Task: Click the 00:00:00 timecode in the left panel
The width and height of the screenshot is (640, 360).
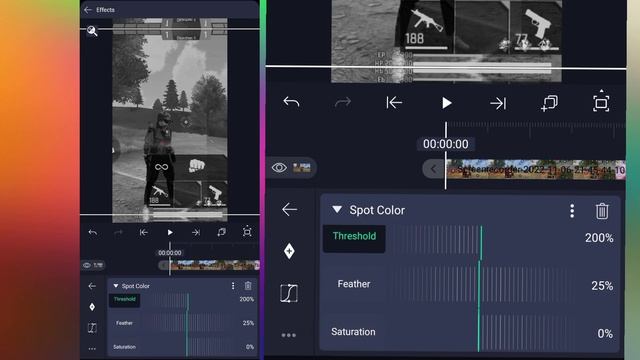Action: pos(170,253)
